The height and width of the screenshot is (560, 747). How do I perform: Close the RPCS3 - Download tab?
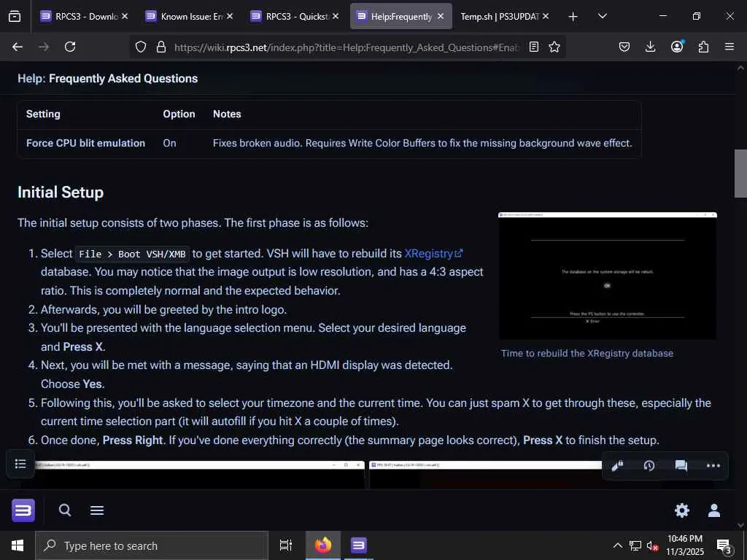click(124, 16)
